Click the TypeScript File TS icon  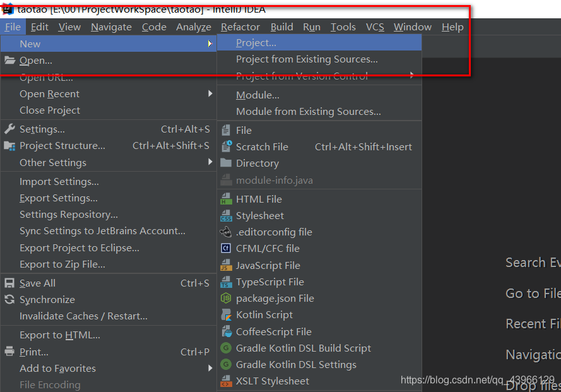(226, 282)
